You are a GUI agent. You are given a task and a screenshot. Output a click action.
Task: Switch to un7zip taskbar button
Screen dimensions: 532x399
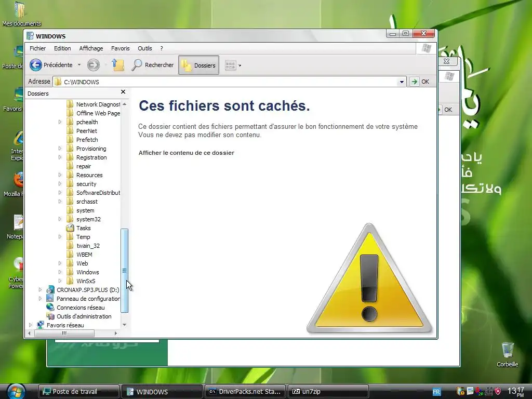pyautogui.click(x=328, y=392)
